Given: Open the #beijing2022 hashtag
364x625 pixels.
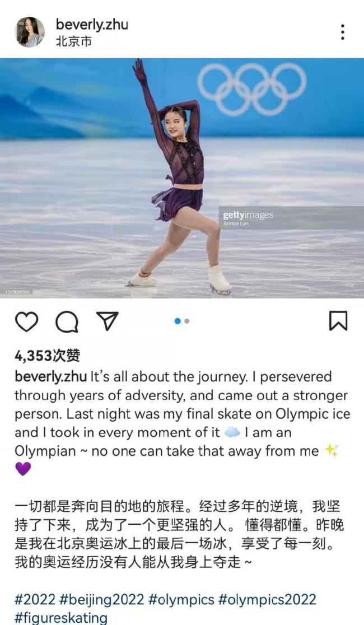Looking at the screenshot, I should pyautogui.click(x=102, y=599).
